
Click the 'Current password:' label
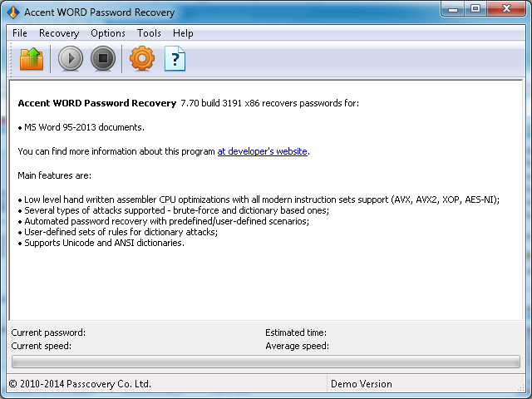[x=48, y=332]
